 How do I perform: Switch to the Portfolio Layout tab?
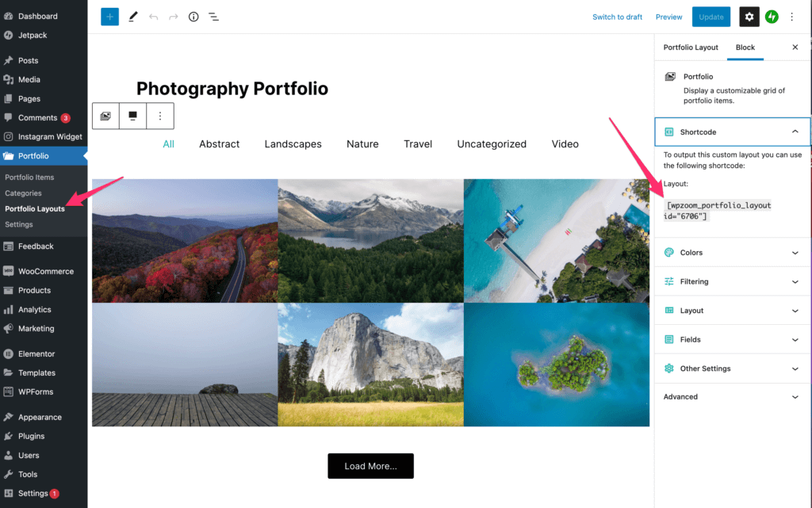(691, 47)
